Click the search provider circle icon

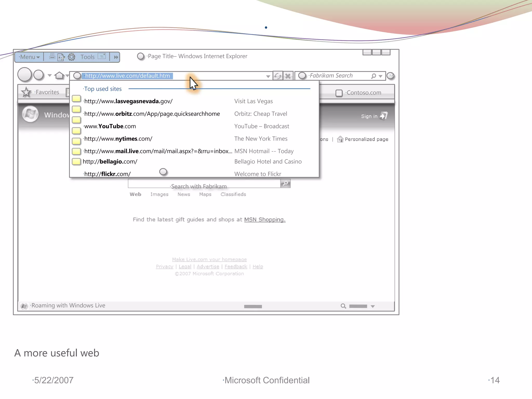302,76
